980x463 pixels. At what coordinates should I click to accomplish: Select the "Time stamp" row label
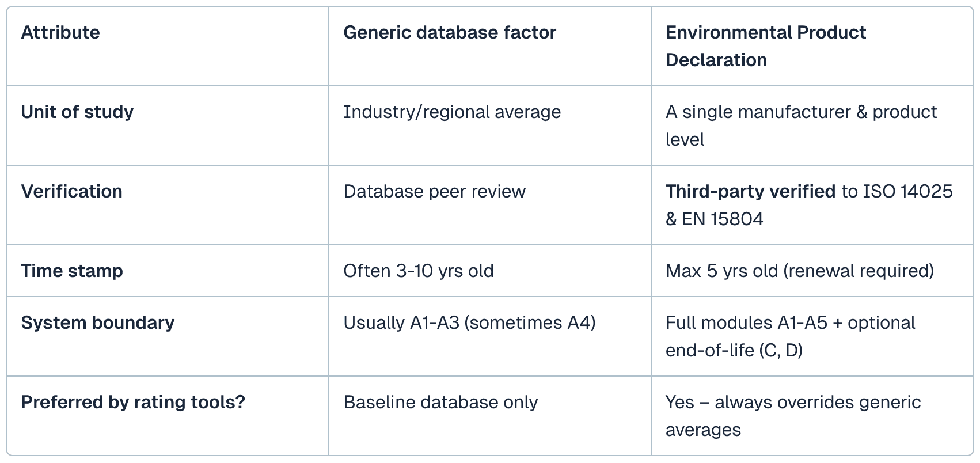[72, 271]
